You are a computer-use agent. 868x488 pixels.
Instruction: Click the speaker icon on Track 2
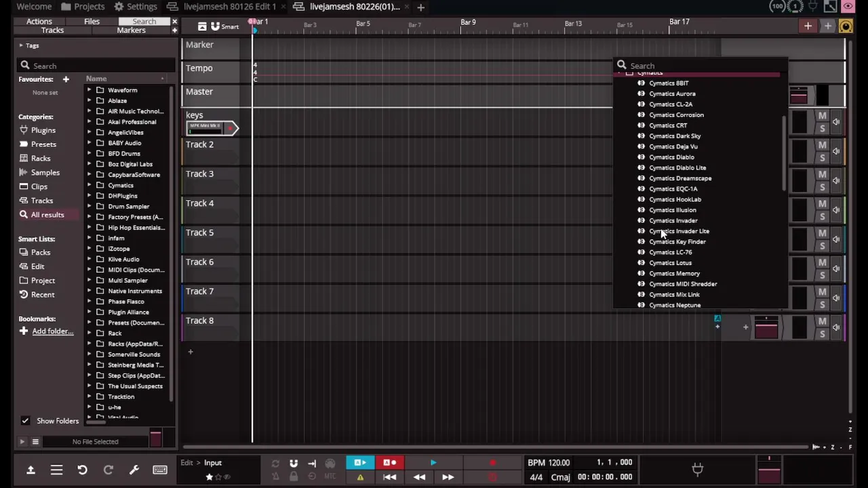[x=836, y=151]
